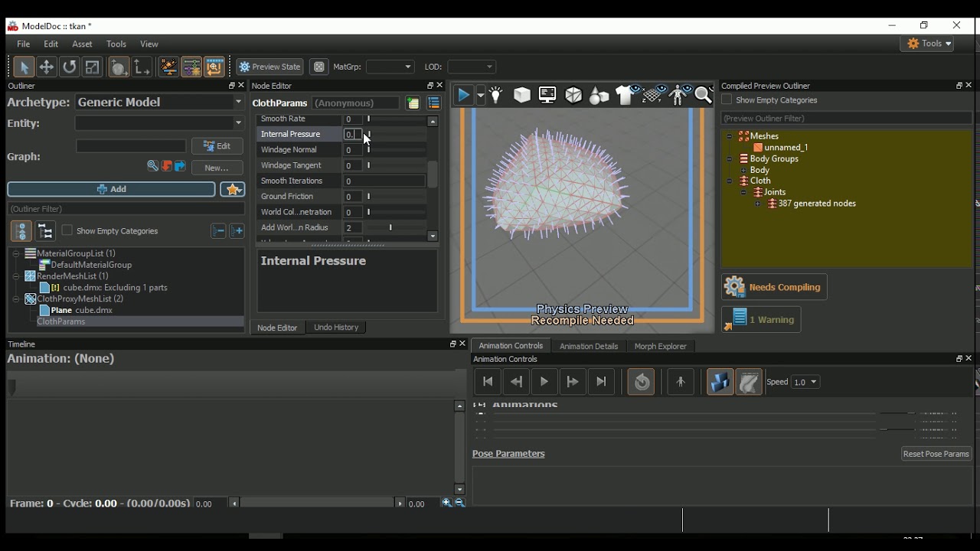Click the find graph magnifier icon
Image resolution: width=980 pixels, height=551 pixels.
click(152, 166)
